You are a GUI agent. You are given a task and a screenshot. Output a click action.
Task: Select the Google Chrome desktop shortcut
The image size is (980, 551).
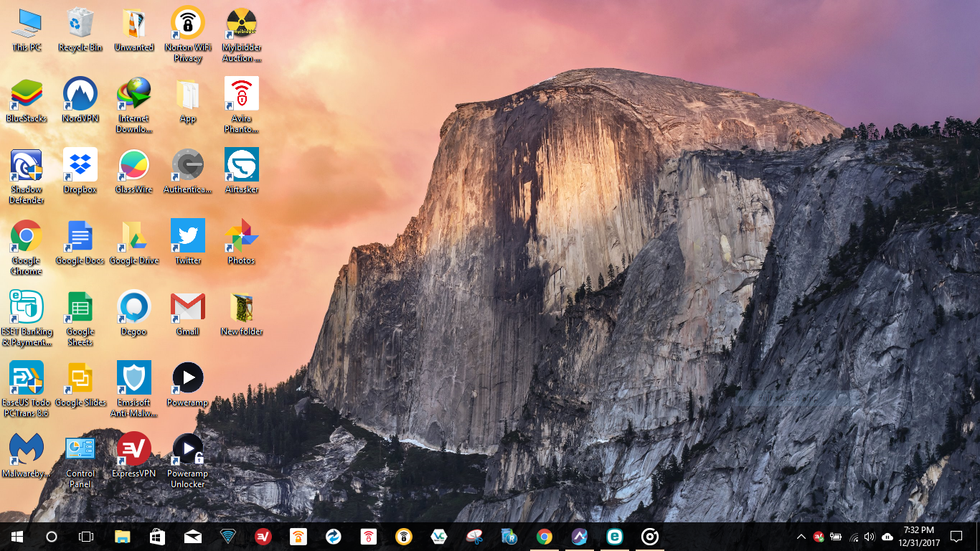tap(27, 248)
